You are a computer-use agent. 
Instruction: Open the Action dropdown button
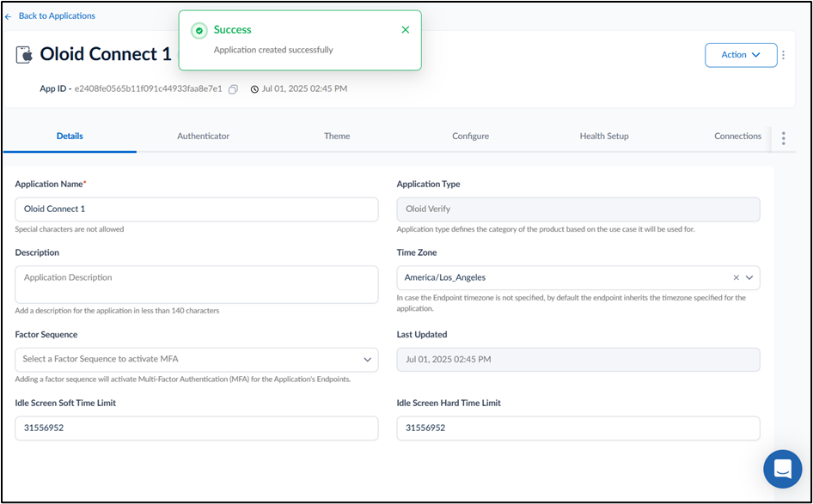(x=741, y=55)
